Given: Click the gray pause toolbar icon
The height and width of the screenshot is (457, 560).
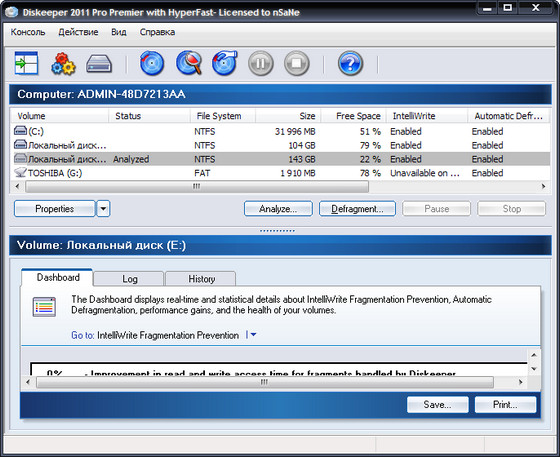Looking at the screenshot, I should [x=261, y=64].
